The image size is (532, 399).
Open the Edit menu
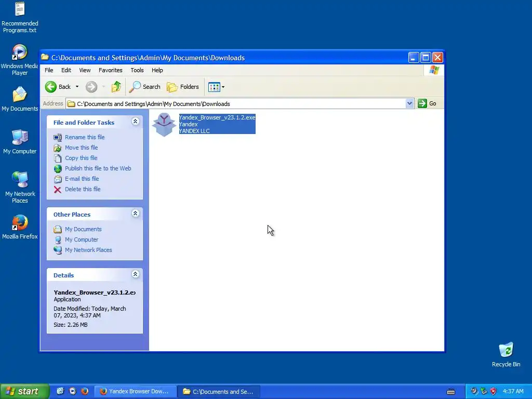pos(66,70)
